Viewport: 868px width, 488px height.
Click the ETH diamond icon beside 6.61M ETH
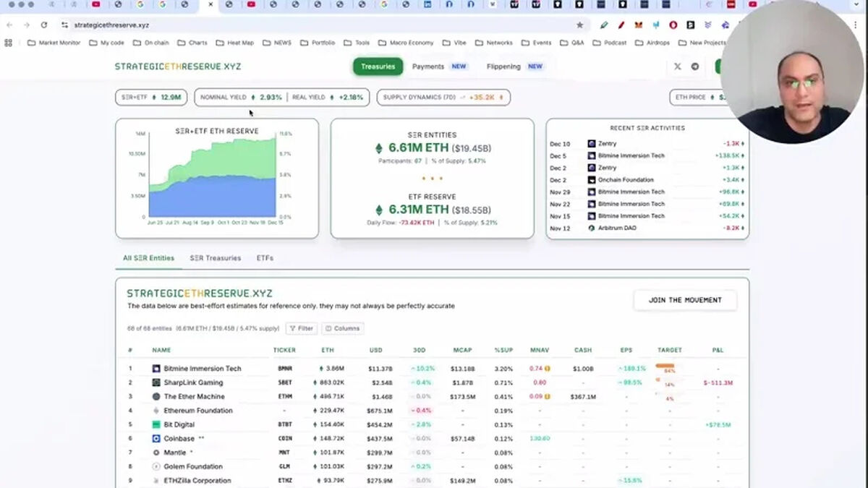pyautogui.click(x=378, y=148)
